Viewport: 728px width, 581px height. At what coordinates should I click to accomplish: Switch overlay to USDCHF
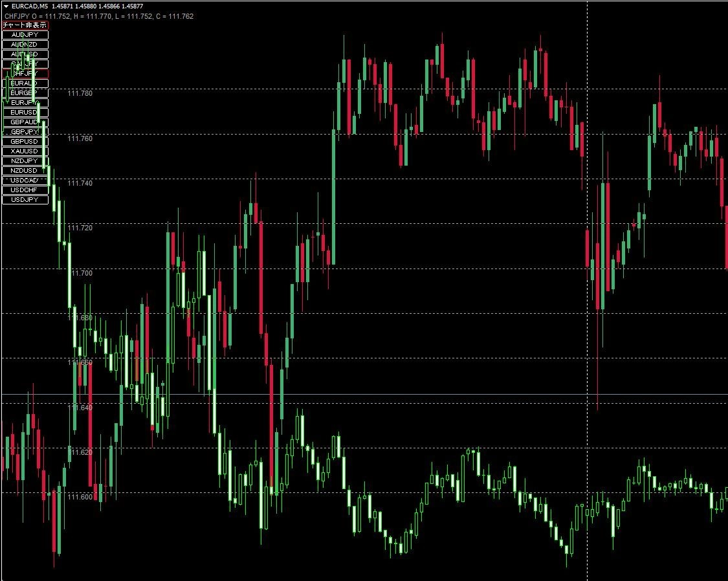point(25,190)
